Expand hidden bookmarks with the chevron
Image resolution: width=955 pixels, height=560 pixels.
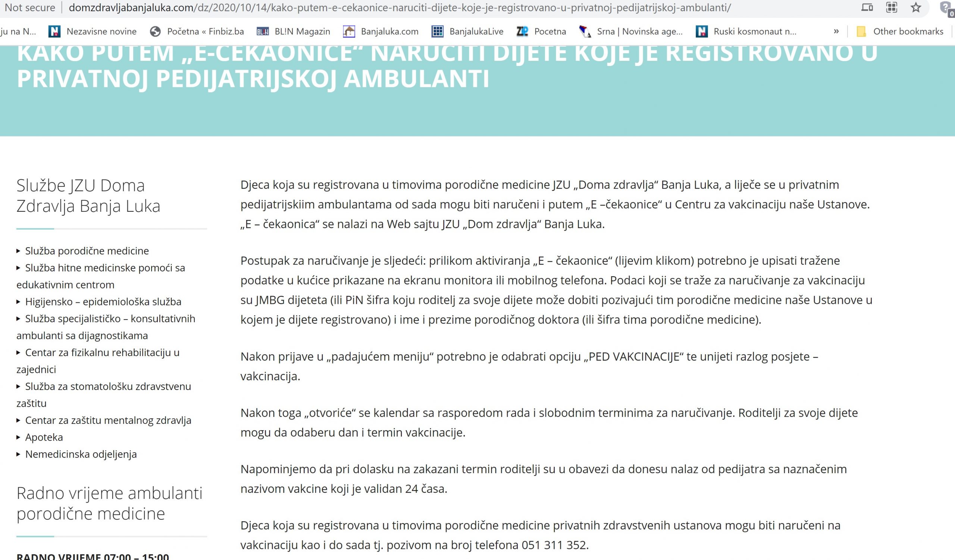[836, 31]
